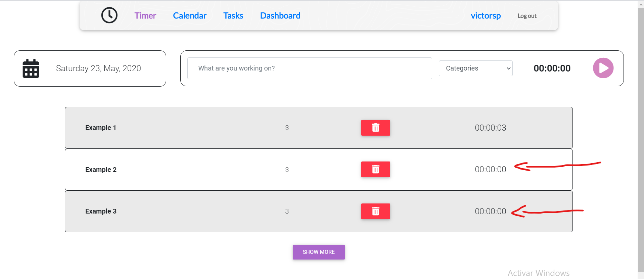Viewport: 644px width, 279px height.
Task: Click the 00:00:00 duration of Example 3
Action: (x=490, y=211)
